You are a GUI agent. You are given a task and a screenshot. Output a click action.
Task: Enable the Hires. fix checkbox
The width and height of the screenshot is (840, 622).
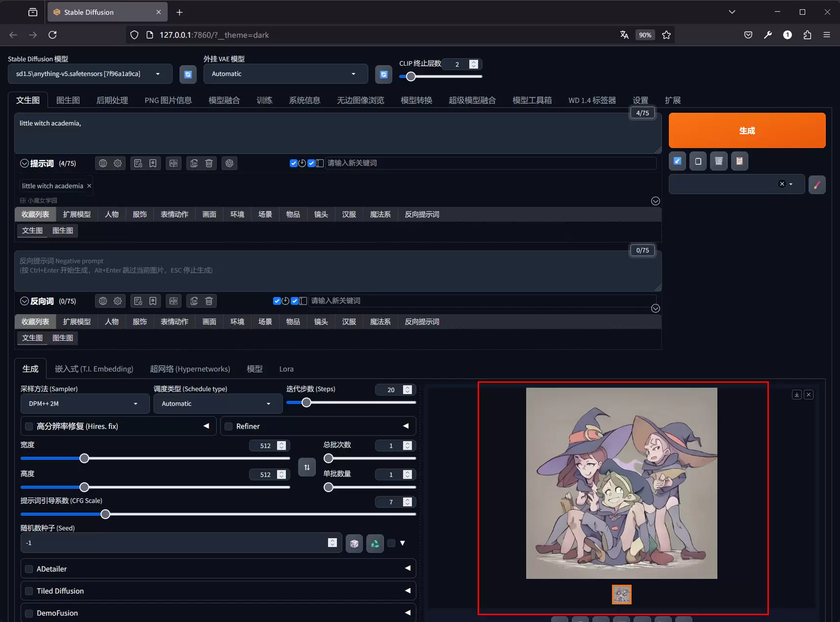[x=29, y=426]
